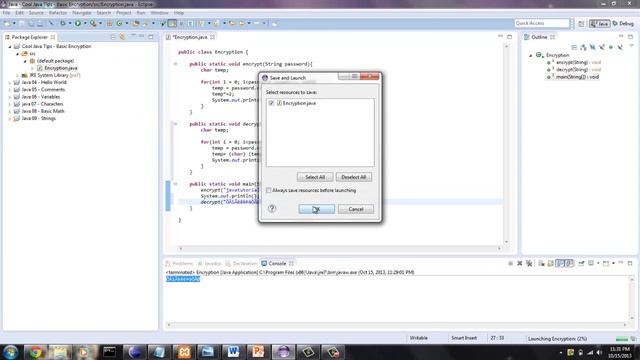Toggle Hide Static Members in Outline toolbar
Viewport: 640px width, 360px height.
(x=602, y=47)
